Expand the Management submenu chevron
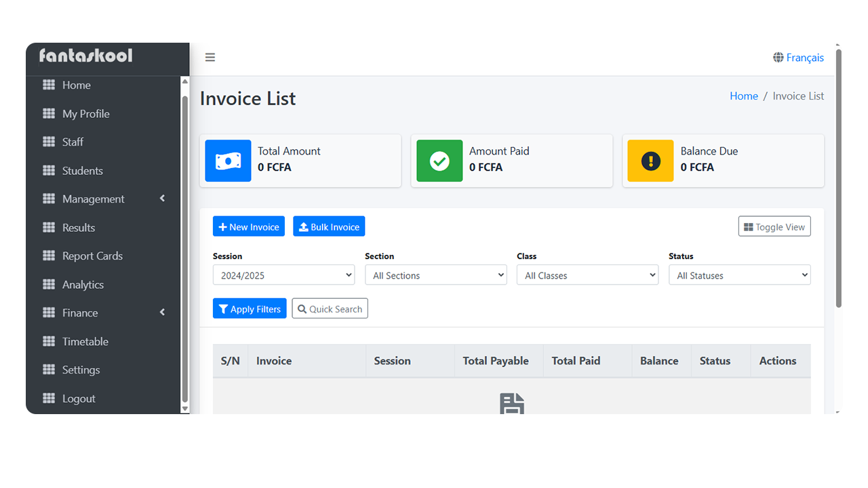The width and height of the screenshot is (868, 488). [x=162, y=199]
